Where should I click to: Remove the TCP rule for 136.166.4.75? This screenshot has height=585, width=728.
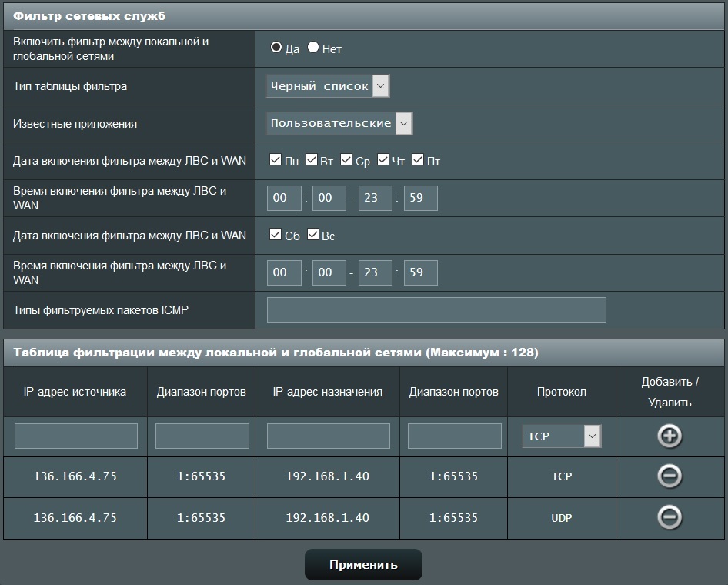(x=670, y=476)
